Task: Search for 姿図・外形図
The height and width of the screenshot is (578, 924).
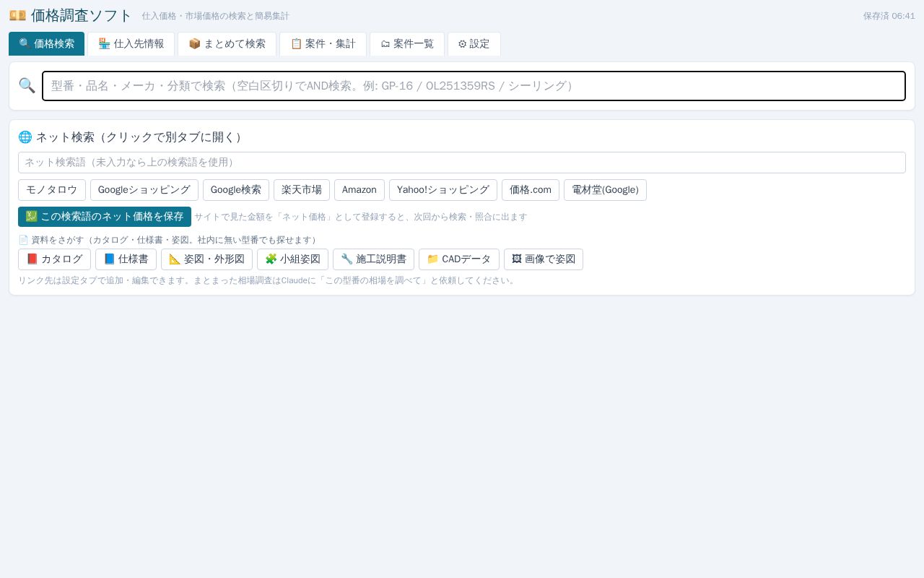Action: tap(206, 259)
